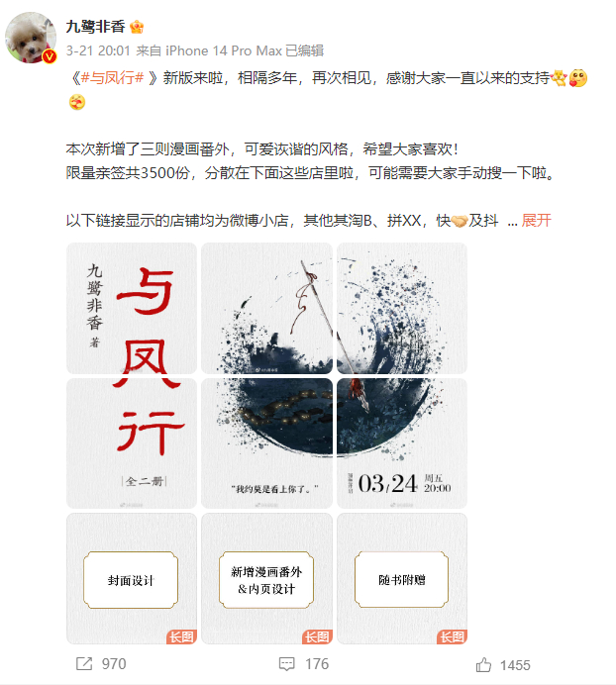Open 九鹭非香 username profile link
This screenshot has height=685, width=616.
tap(95, 27)
